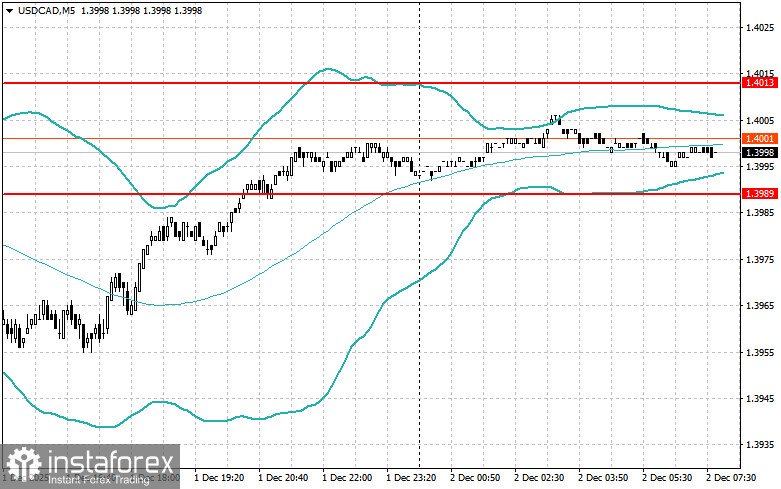
Task: Select the black 1.3998 current price label
Action: tap(760, 152)
